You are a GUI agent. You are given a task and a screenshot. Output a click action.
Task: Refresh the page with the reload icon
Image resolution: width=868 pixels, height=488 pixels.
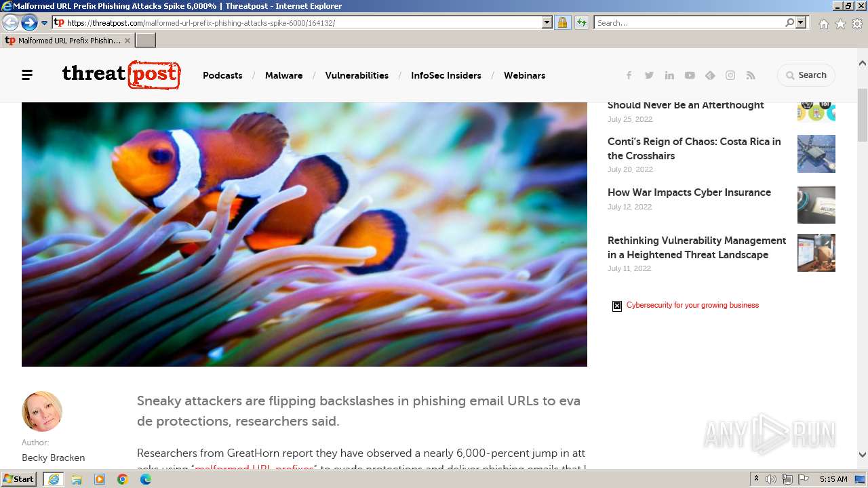coord(581,22)
